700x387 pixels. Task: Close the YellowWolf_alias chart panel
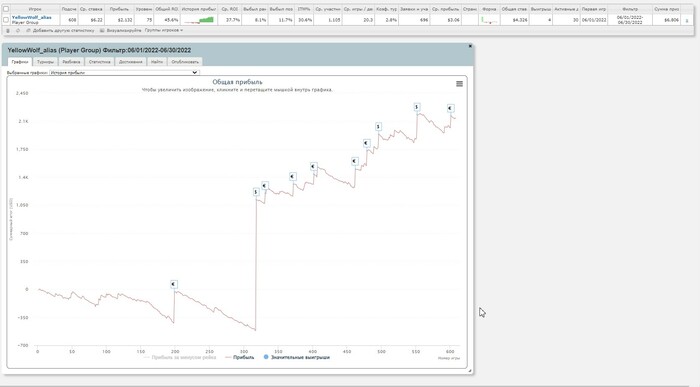(x=470, y=46)
